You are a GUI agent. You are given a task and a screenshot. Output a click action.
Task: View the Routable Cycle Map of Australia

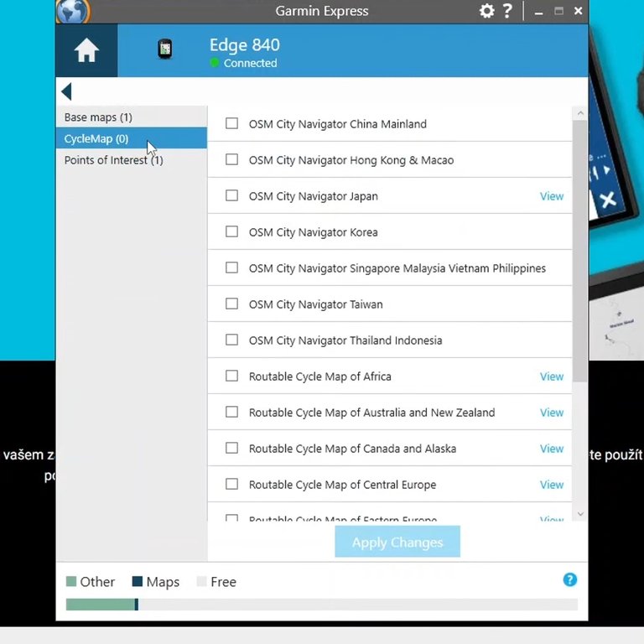coord(551,413)
